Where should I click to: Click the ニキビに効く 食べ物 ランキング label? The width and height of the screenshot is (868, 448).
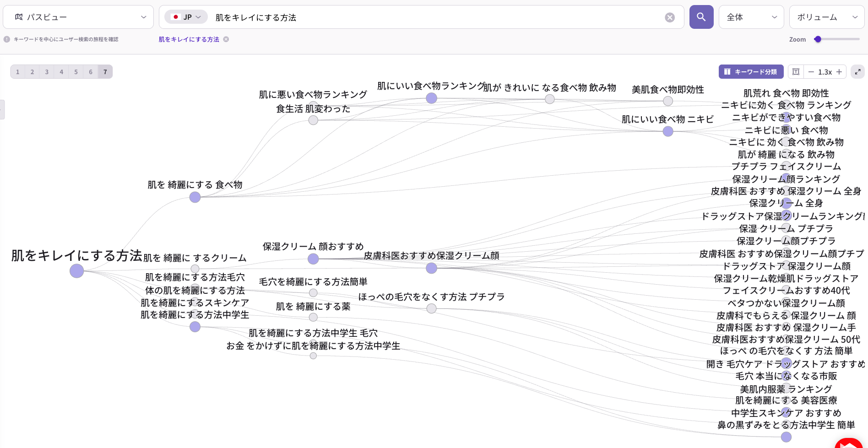[786, 105]
